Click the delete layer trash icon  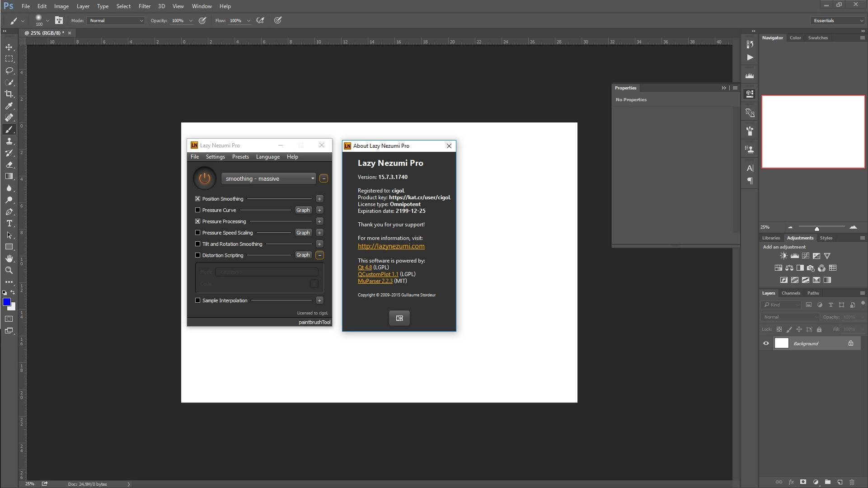pyautogui.click(x=852, y=482)
